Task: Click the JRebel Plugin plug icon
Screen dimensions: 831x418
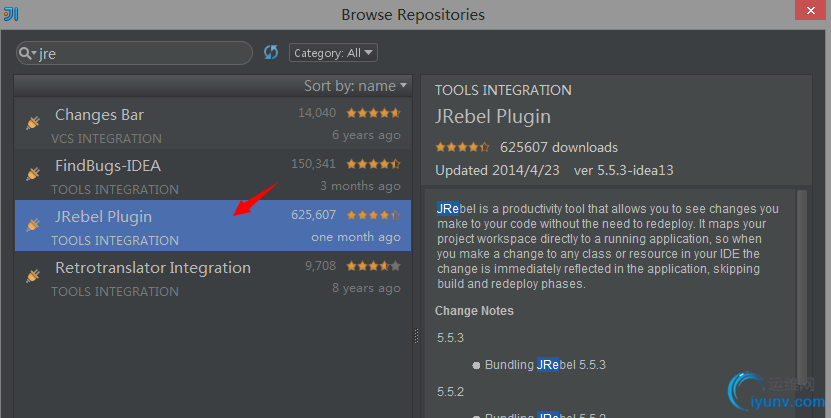Action: pos(33,225)
